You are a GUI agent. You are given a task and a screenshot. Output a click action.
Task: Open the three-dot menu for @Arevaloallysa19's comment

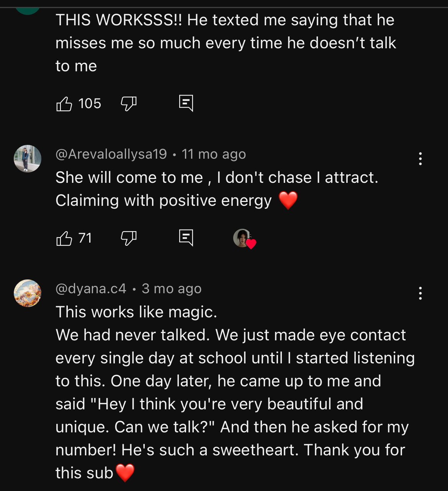[420, 159]
